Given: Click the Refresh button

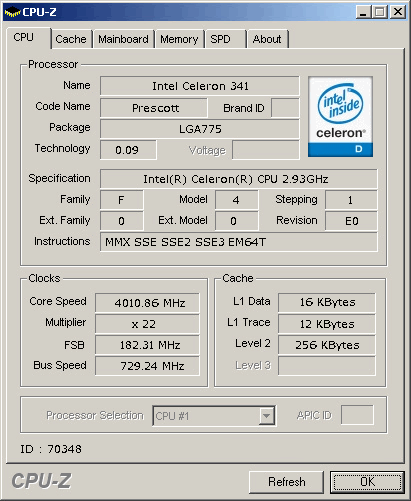Looking at the screenshot, I should point(286,482).
